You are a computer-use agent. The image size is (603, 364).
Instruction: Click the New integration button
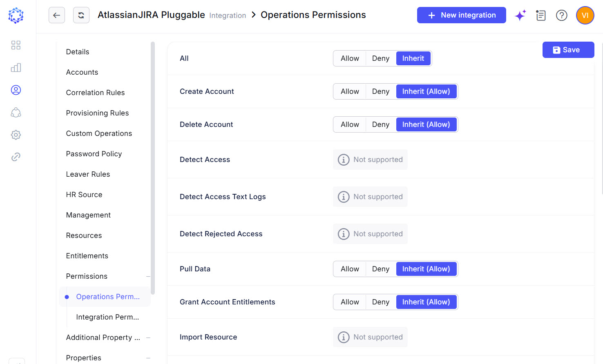coord(462,15)
